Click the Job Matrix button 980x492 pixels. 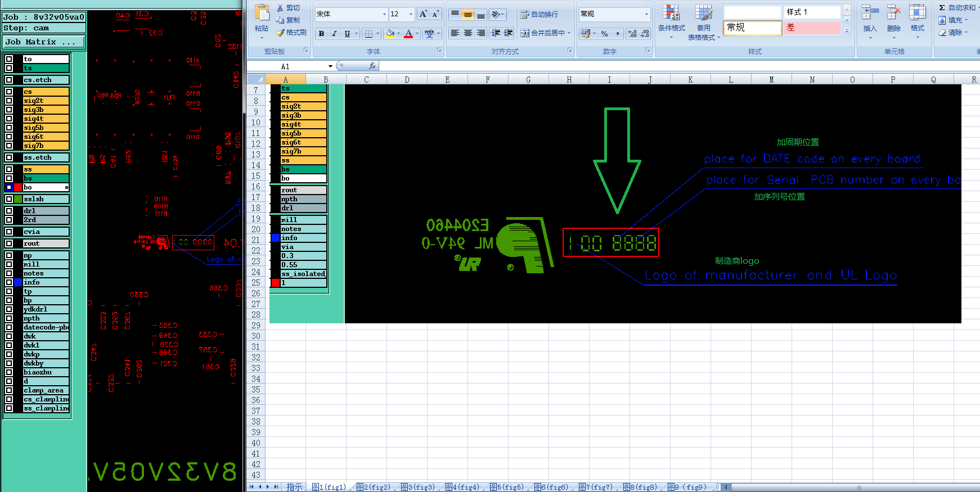click(x=44, y=42)
